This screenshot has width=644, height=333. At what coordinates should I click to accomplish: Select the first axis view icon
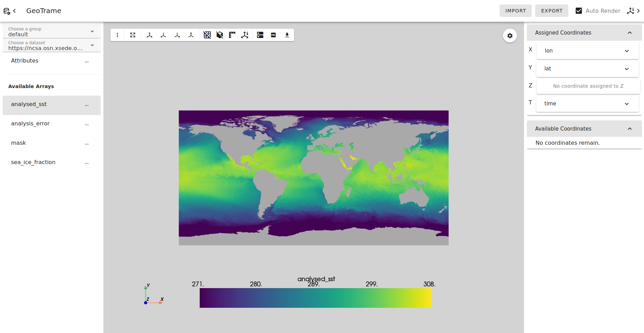(150, 35)
